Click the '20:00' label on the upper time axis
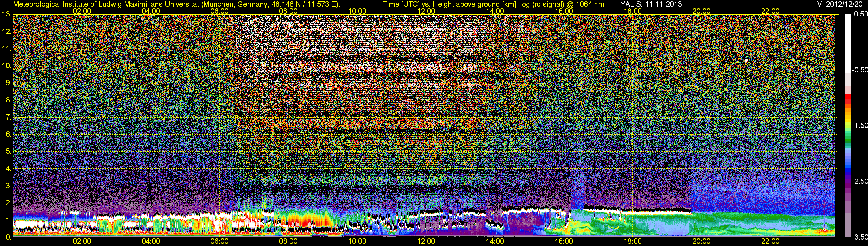This screenshot has width=868, height=246. point(702,11)
